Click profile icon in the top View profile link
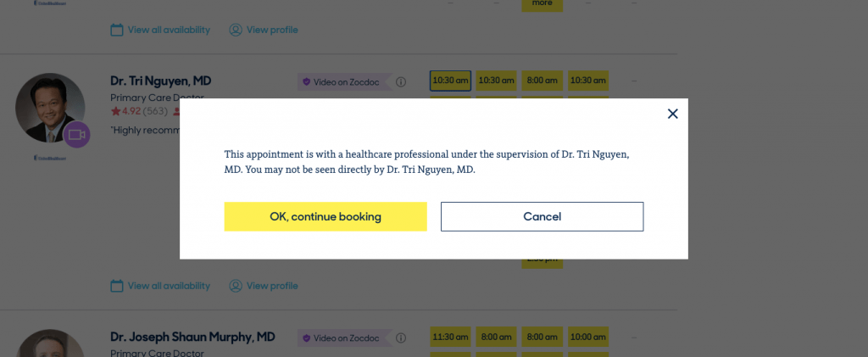868x357 pixels. (x=236, y=30)
